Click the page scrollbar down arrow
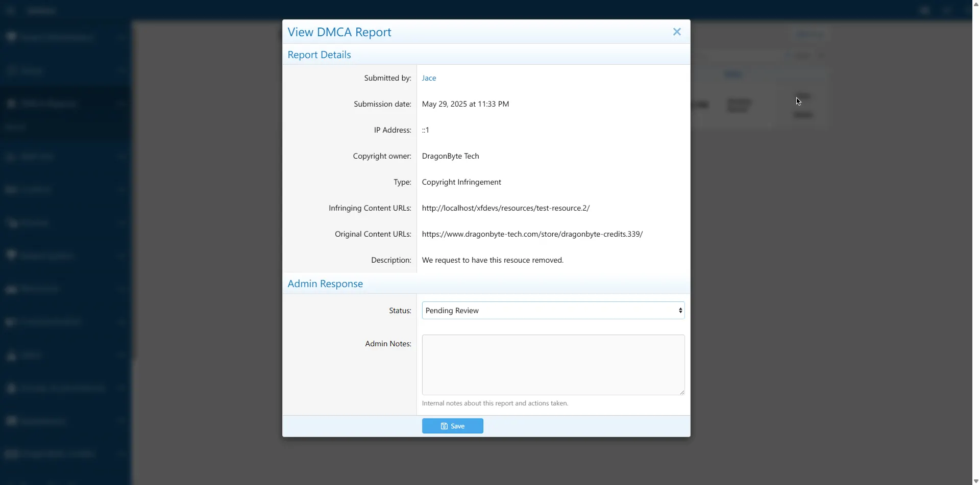 [x=976, y=481]
